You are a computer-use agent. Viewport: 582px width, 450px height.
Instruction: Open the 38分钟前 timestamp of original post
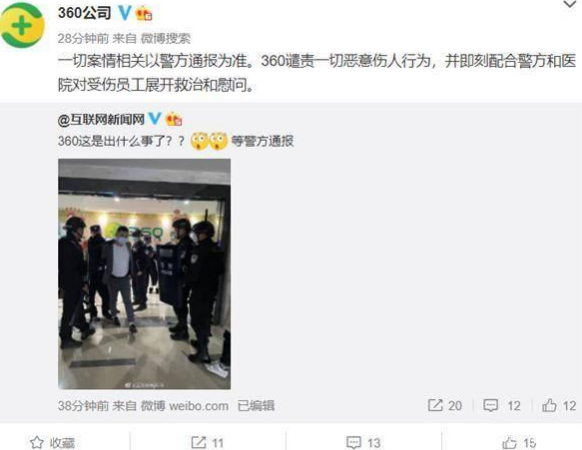(83, 406)
